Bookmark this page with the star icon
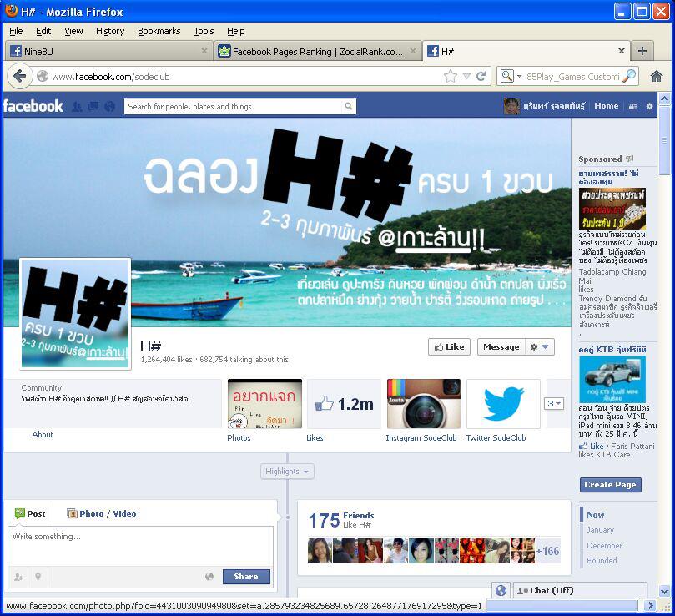675x616 pixels. [451, 76]
